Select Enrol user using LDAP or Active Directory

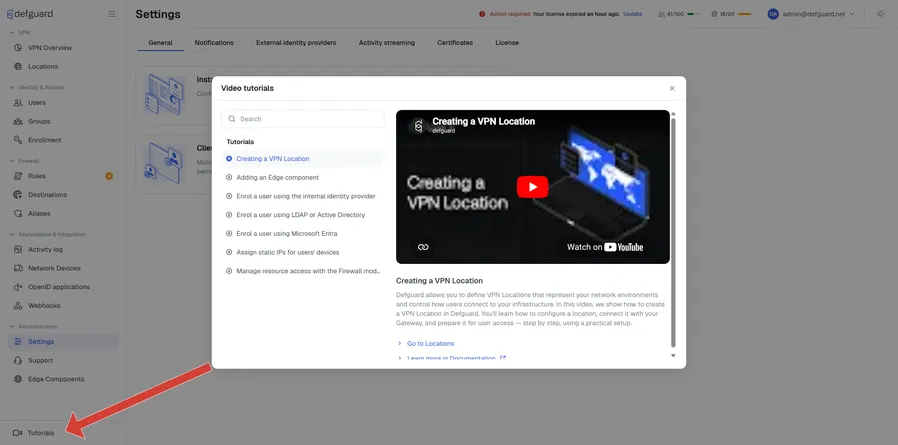click(x=303, y=215)
